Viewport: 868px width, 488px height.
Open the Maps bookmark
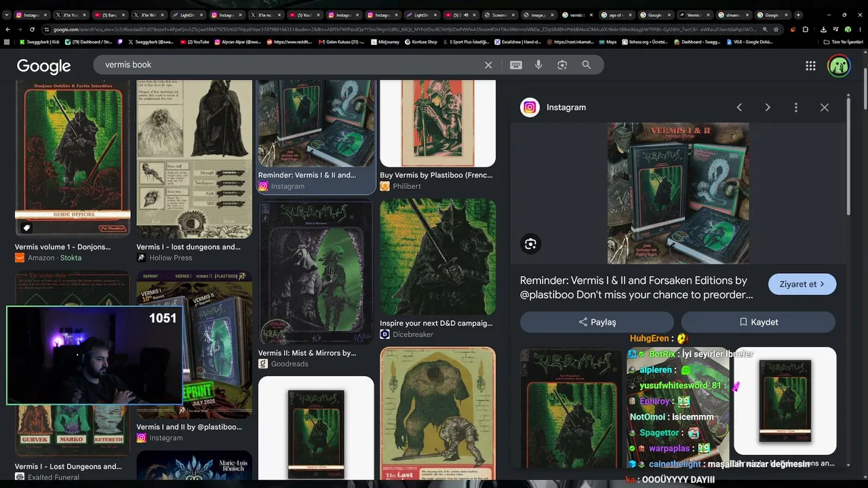pos(607,42)
